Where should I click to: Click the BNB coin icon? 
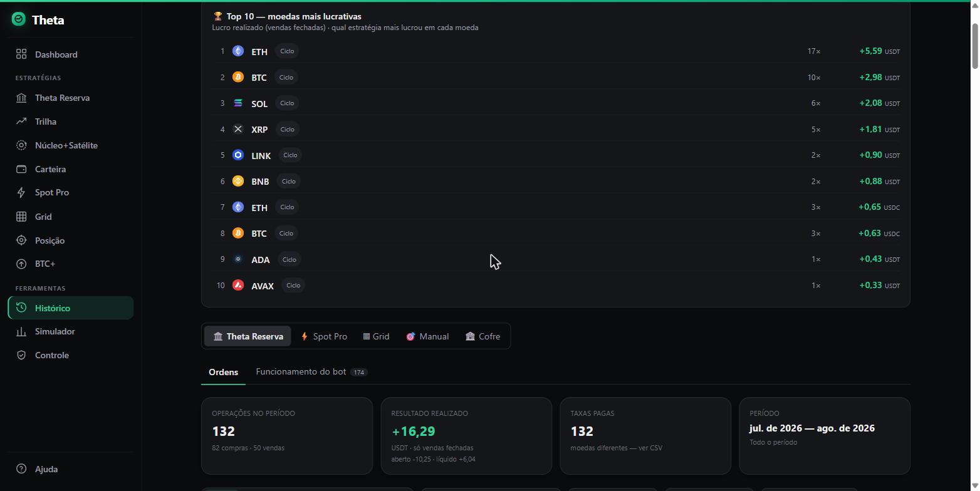[x=238, y=181]
